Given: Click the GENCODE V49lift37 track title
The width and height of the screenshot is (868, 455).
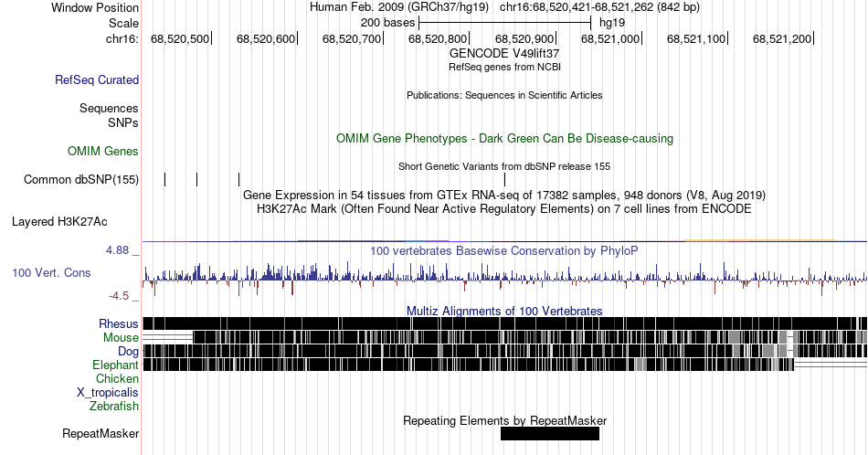Looking at the screenshot, I should 504,53.
